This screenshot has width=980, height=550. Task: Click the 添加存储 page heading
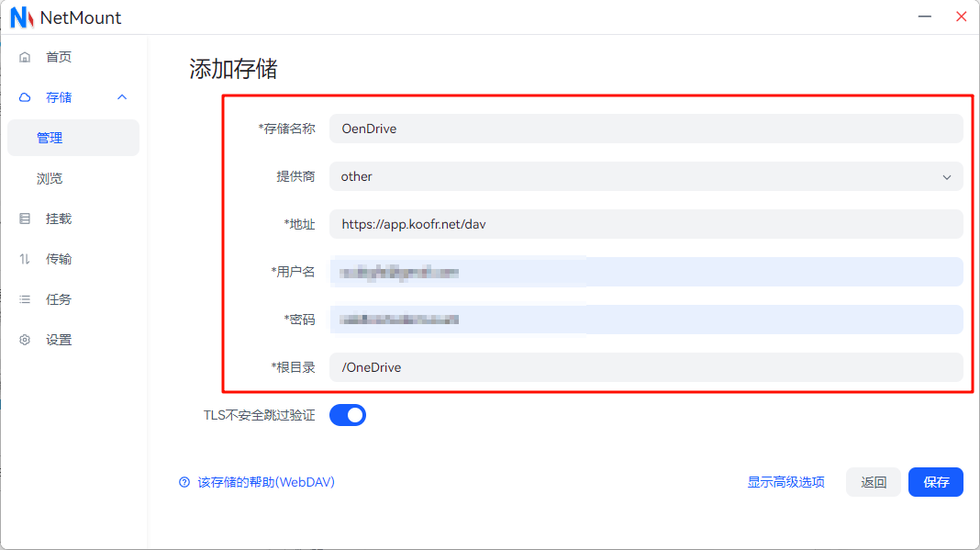tap(233, 69)
